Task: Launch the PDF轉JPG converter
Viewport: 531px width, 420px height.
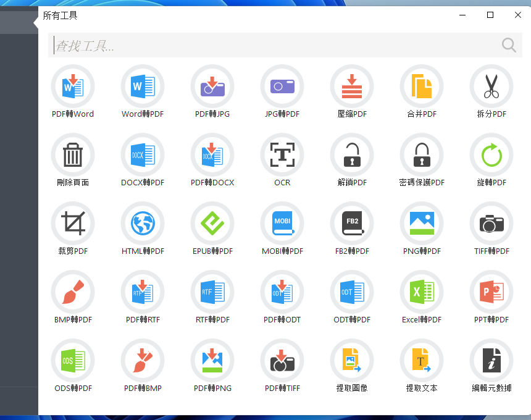Action: click(212, 86)
